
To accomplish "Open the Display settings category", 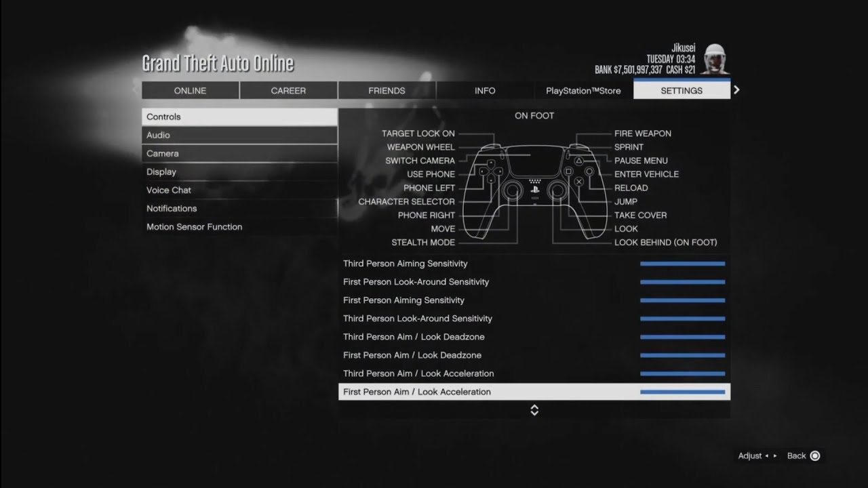I will tap(239, 171).
